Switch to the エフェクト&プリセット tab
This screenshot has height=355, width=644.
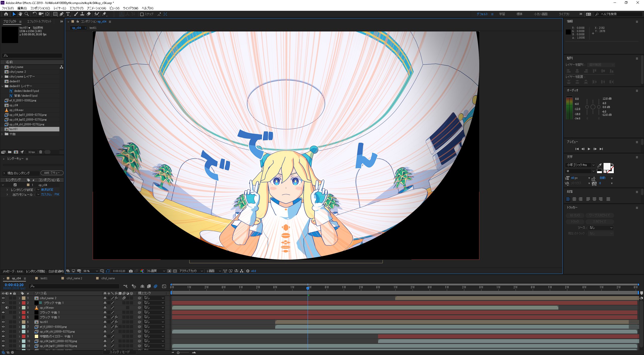pos(39,21)
